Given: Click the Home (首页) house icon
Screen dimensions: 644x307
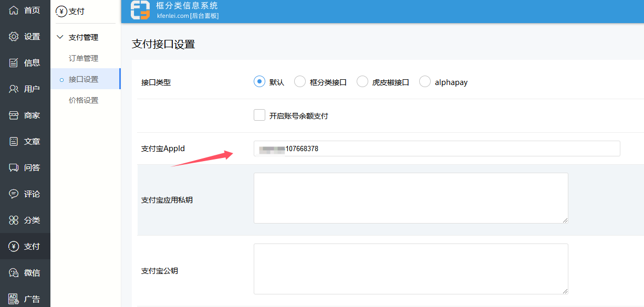Looking at the screenshot, I should coord(14,10).
